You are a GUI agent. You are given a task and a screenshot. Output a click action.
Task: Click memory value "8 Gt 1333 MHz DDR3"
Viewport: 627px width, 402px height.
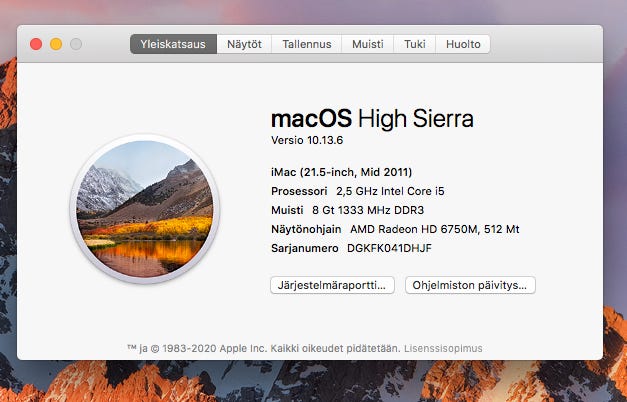(x=368, y=210)
